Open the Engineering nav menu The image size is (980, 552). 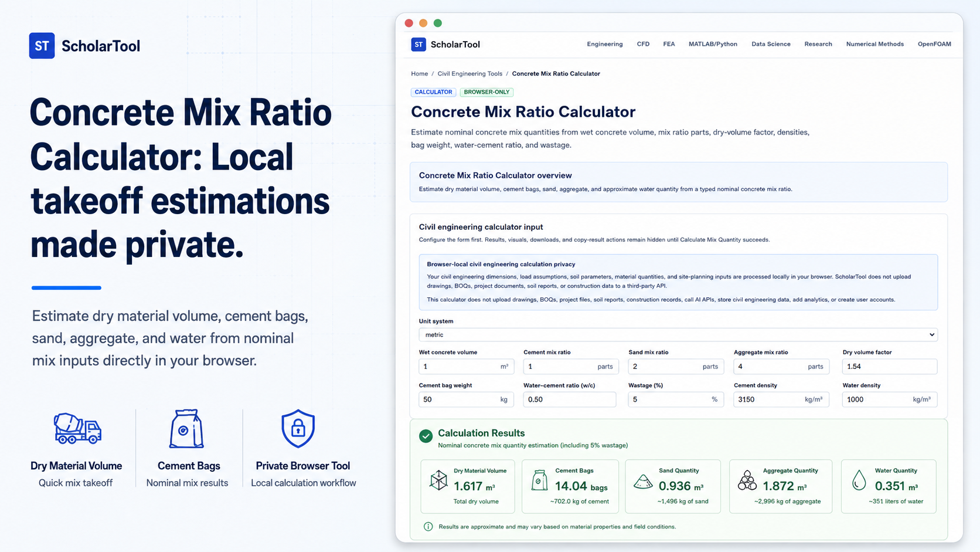pyautogui.click(x=605, y=44)
